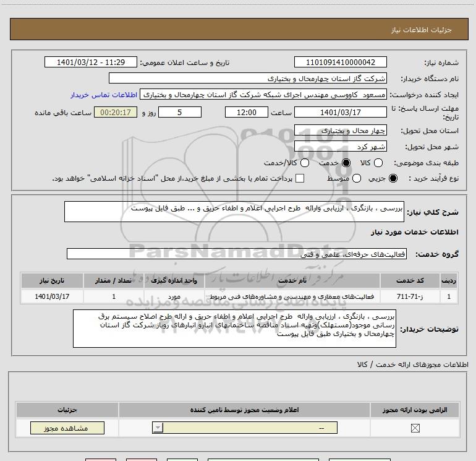The image size is (476, 461).
Task: Select the خدمت radio button
Action: pos(346,163)
